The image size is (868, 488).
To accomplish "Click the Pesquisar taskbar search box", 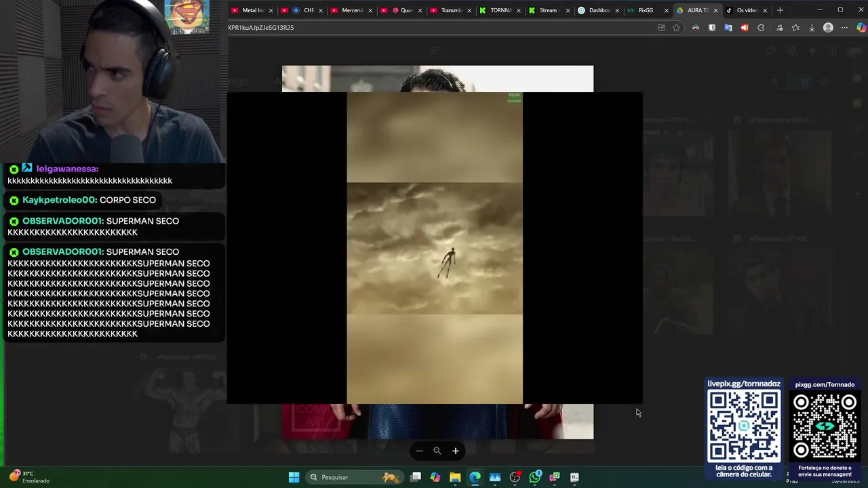I will click(x=355, y=477).
